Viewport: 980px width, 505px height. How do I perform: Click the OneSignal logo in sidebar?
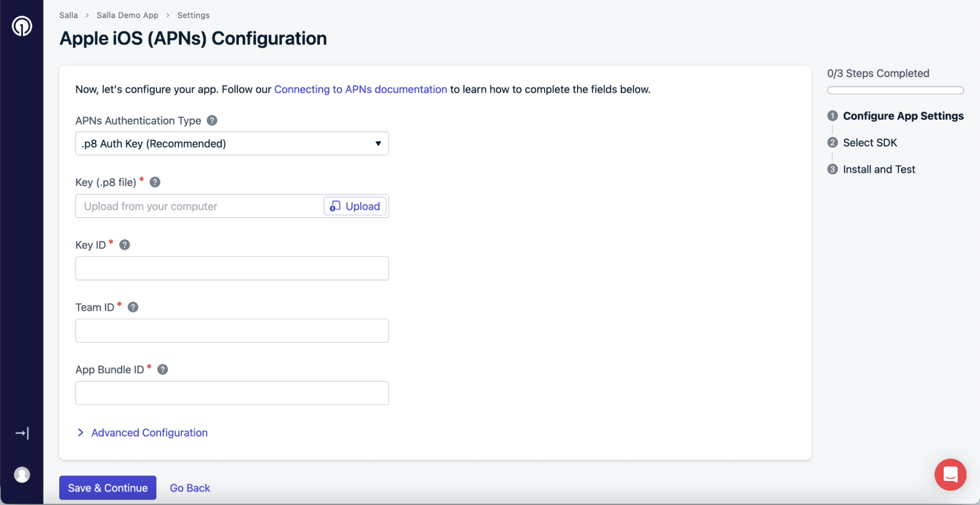[22, 26]
